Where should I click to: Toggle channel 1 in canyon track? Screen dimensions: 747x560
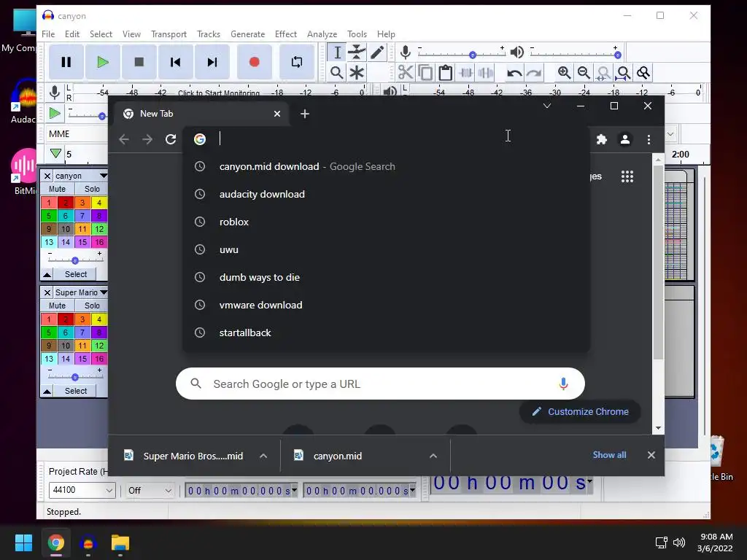tap(49, 203)
